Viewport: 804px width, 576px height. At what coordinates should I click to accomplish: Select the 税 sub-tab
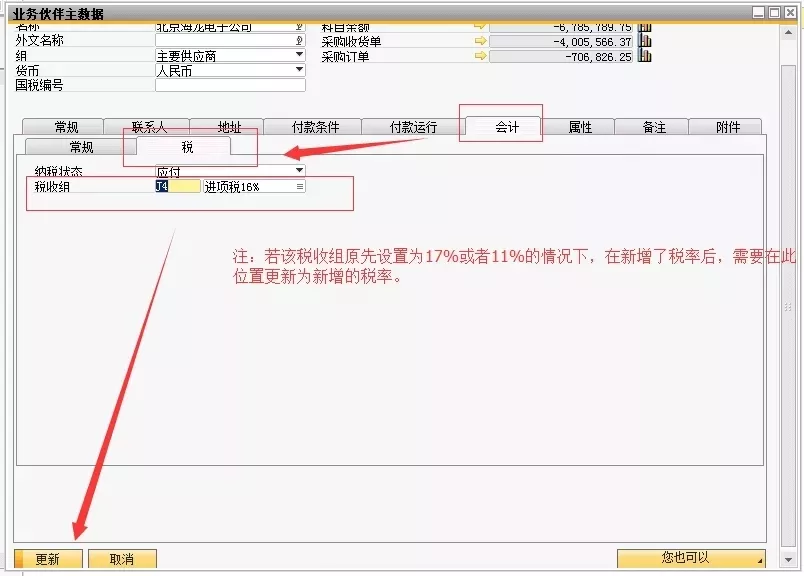click(x=184, y=147)
